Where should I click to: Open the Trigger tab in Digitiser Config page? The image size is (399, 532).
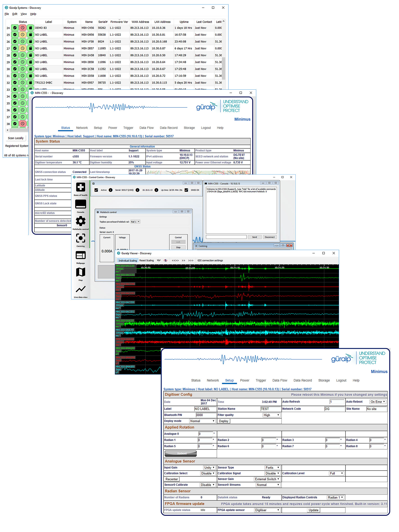(261, 380)
